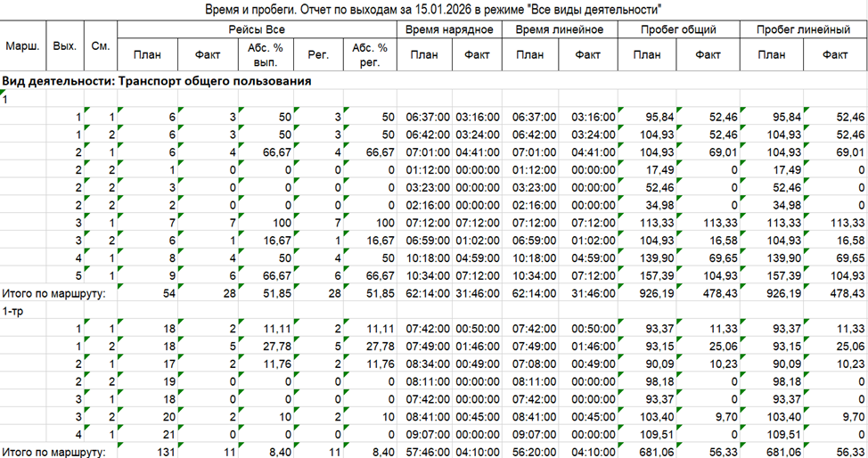868x458 pixels.
Task: Click the report title cell at the top
Action: coord(433,10)
